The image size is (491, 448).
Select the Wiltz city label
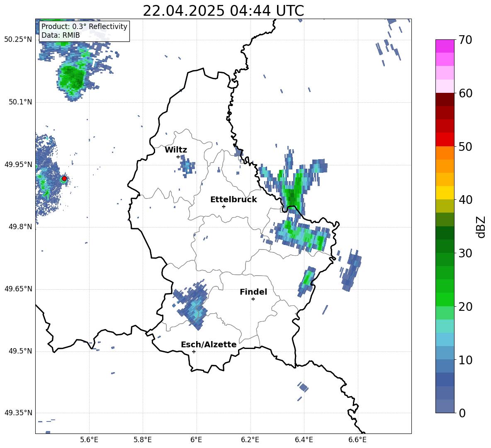coord(176,150)
